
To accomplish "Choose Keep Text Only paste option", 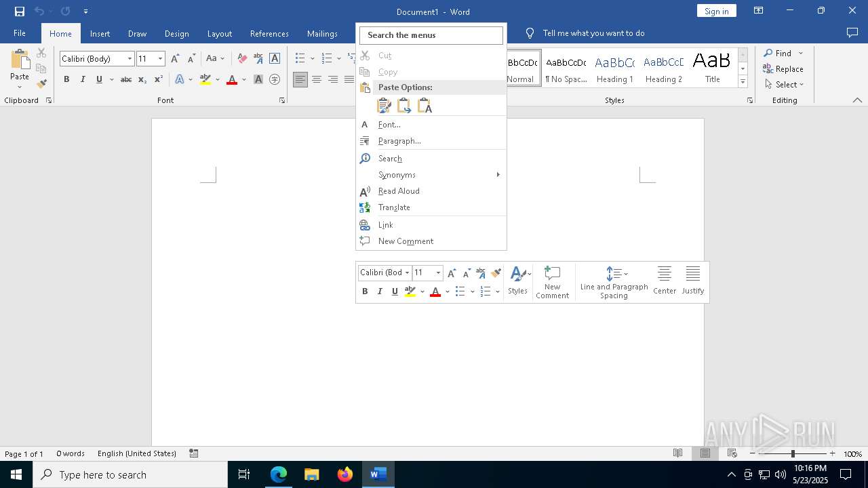I will click(425, 106).
